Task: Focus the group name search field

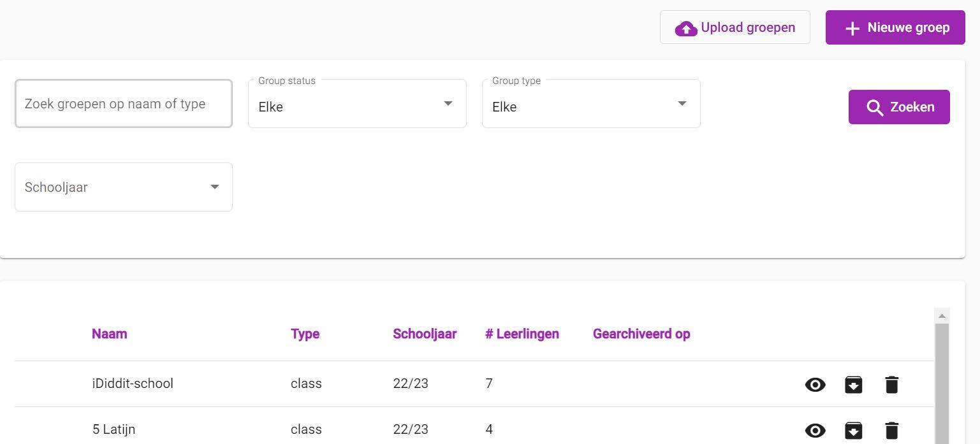Action: click(x=124, y=103)
